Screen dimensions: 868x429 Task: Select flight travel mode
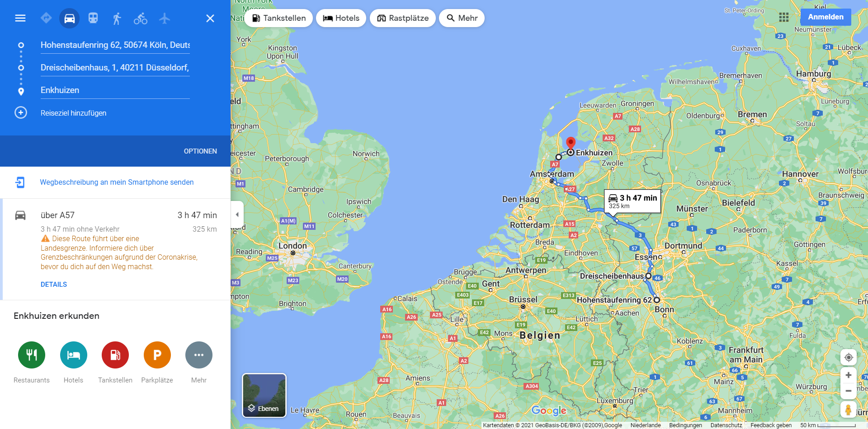pyautogui.click(x=165, y=18)
